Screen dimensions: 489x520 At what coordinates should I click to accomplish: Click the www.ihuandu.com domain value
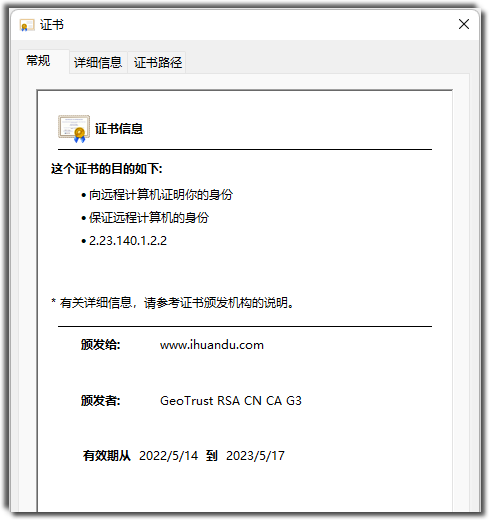click(212, 345)
